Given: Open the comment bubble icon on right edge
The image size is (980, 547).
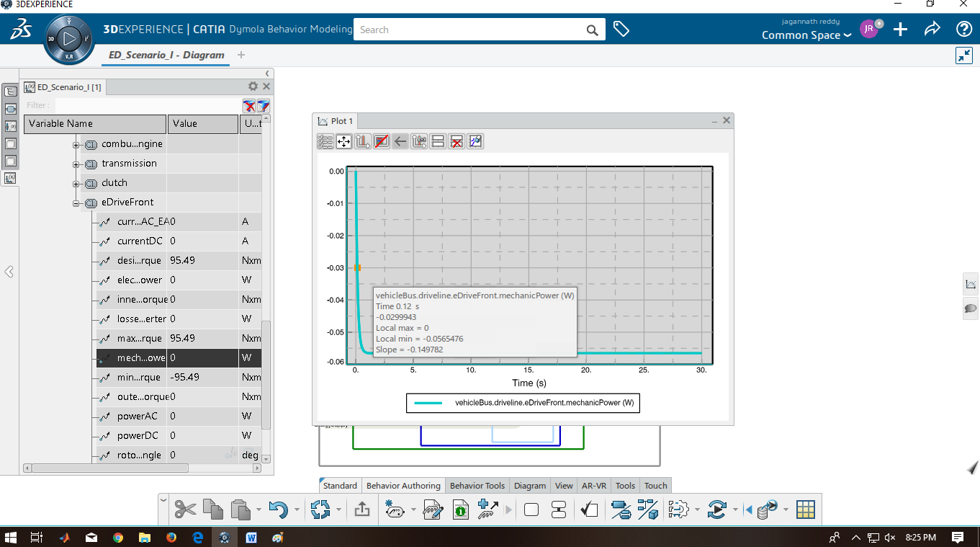Looking at the screenshot, I should (x=971, y=308).
